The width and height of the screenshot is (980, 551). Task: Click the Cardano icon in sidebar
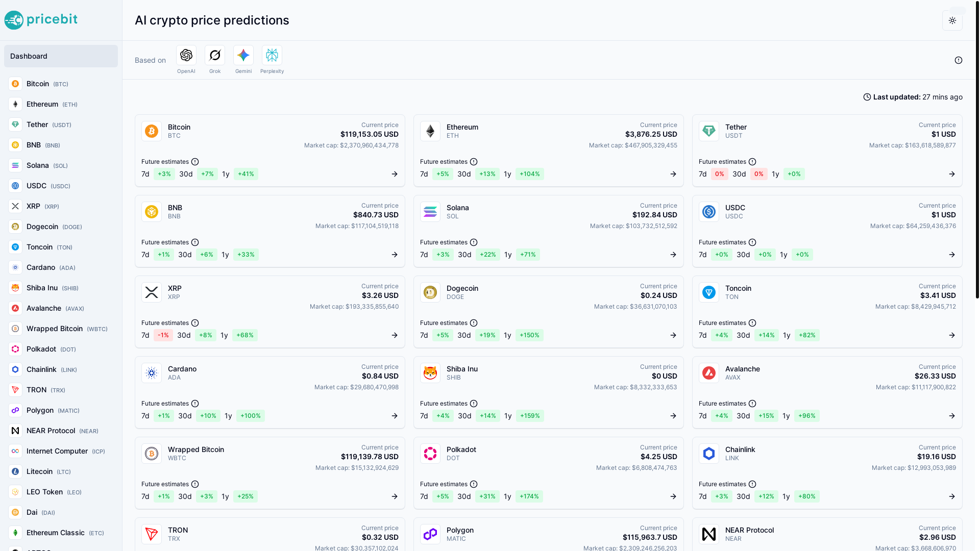point(15,267)
